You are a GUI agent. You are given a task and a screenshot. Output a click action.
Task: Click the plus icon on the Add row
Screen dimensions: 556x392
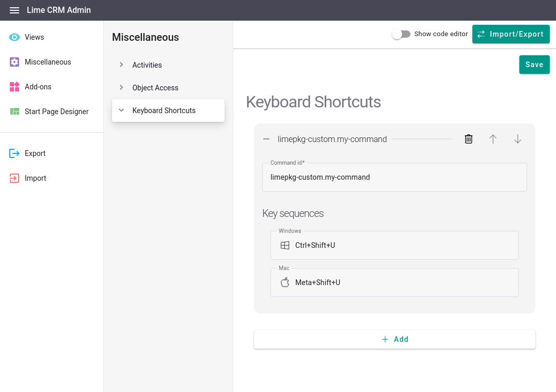(x=385, y=339)
